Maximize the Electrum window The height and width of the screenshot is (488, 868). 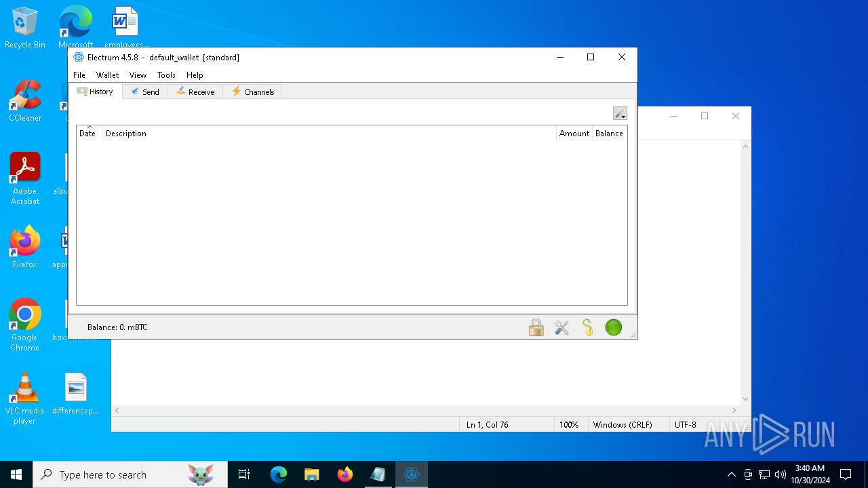tap(591, 58)
